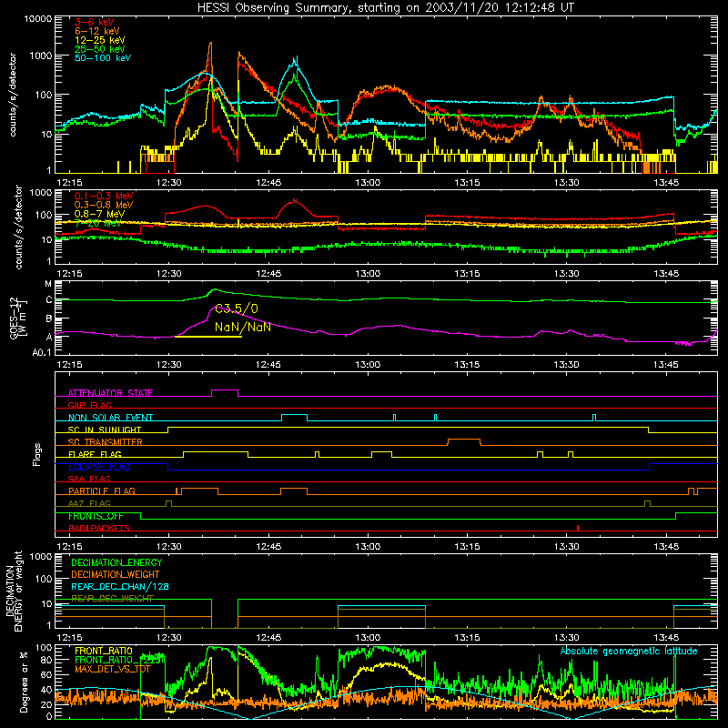The height and width of the screenshot is (728, 728).
Task: Click 12:15 time label beneath the decimation panel
Action: (x=70, y=638)
